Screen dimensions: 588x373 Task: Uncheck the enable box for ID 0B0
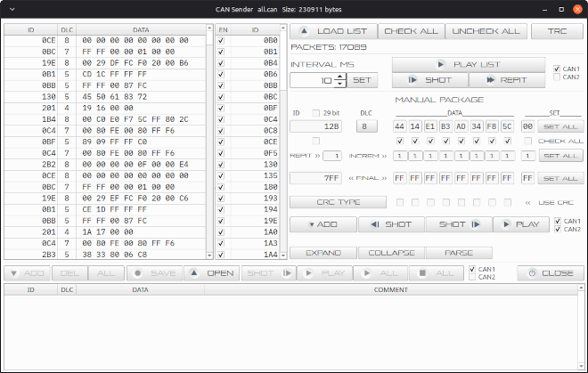tap(221, 40)
